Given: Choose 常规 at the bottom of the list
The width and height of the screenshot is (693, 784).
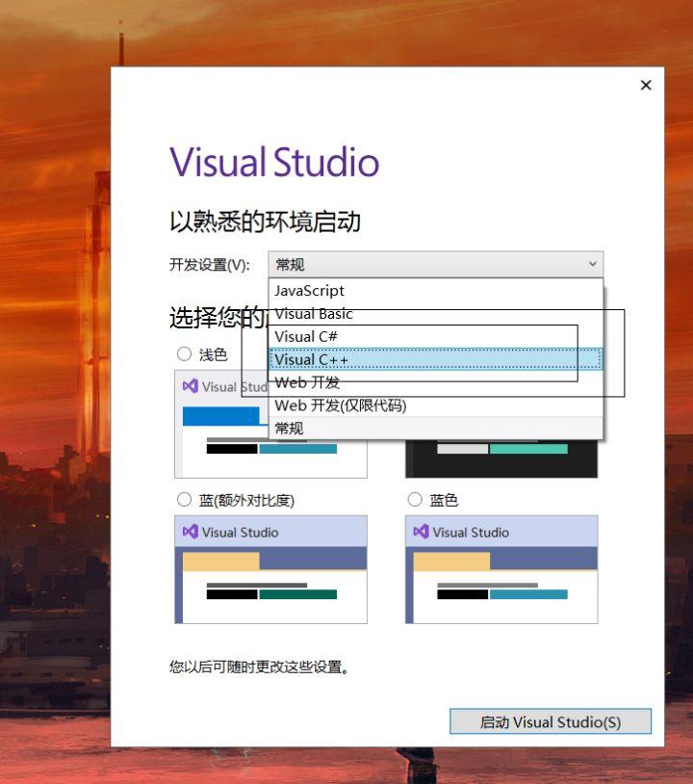Looking at the screenshot, I should click(x=435, y=428).
